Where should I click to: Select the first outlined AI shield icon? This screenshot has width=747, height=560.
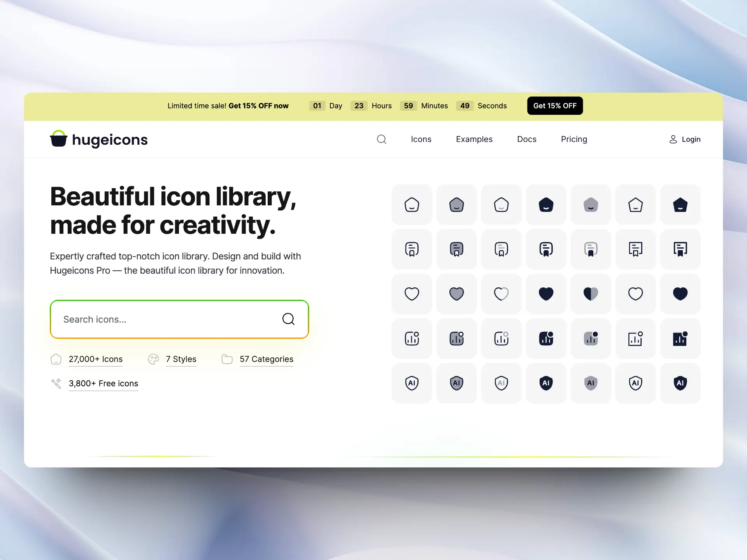coord(412,383)
